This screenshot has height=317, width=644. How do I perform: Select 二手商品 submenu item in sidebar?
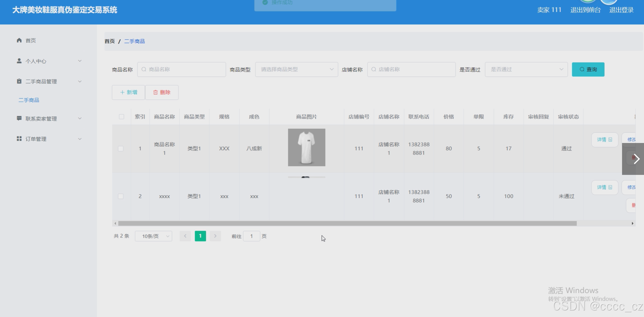click(x=29, y=100)
